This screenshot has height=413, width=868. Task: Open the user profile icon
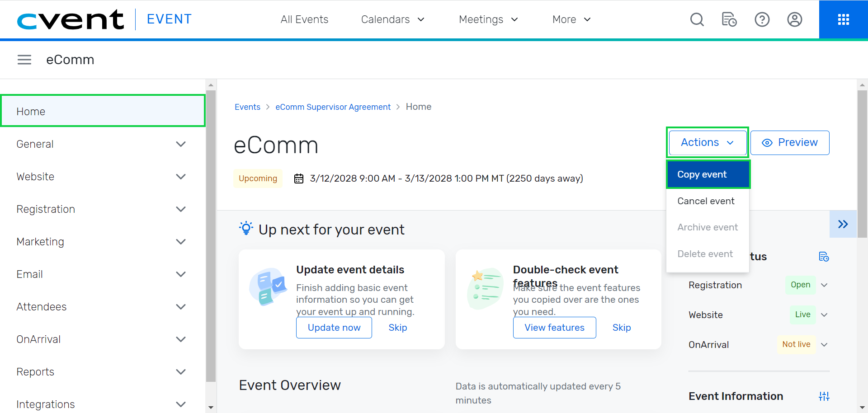click(x=794, y=19)
